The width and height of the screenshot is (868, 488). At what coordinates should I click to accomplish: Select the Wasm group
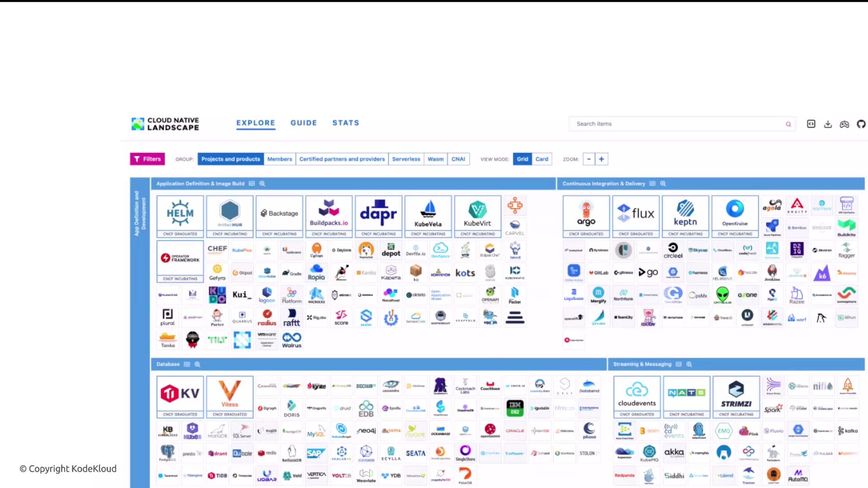coord(435,159)
